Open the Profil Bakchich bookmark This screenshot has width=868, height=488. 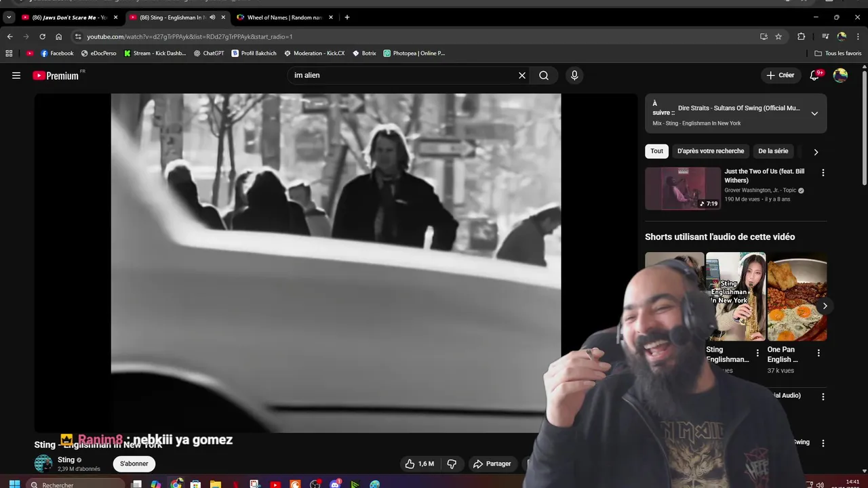pos(254,53)
